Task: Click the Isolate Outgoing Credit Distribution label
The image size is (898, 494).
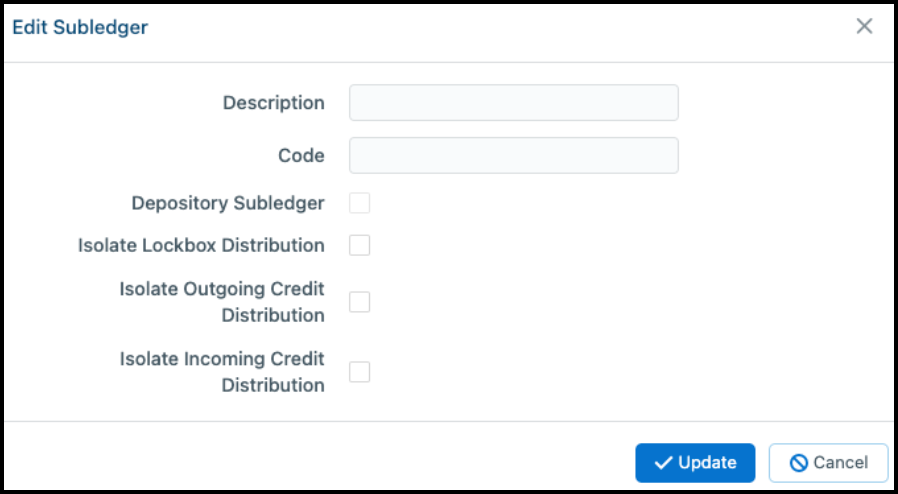Action: pyautogui.click(x=222, y=302)
